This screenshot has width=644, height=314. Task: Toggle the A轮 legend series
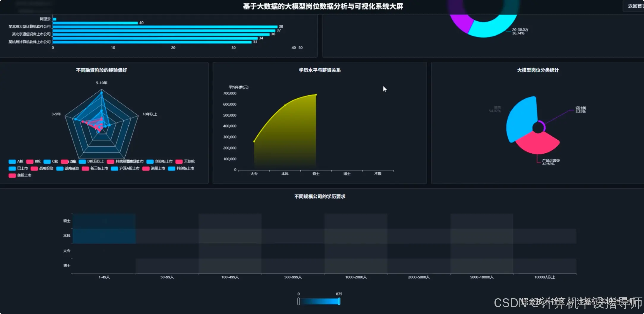pos(16,162)
